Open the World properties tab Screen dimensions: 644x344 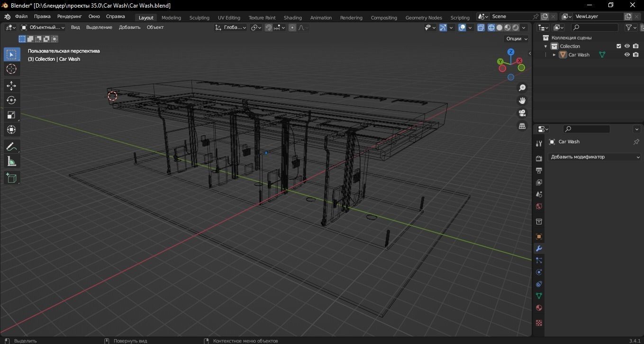tap(539, 206)
